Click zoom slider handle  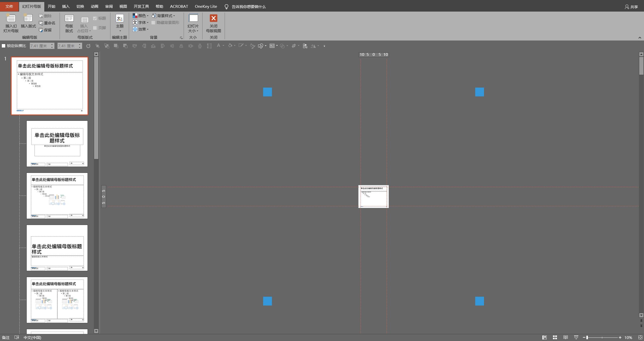(x=587, y=337)
